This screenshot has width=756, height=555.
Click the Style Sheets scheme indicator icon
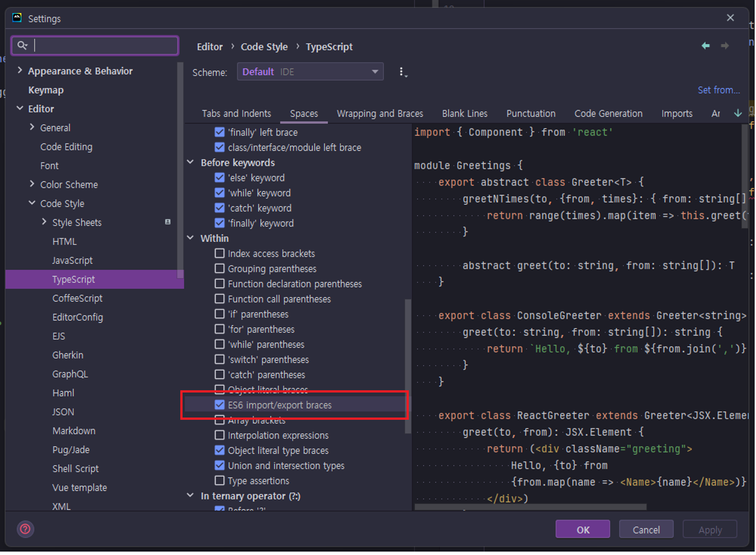point(167,222)
